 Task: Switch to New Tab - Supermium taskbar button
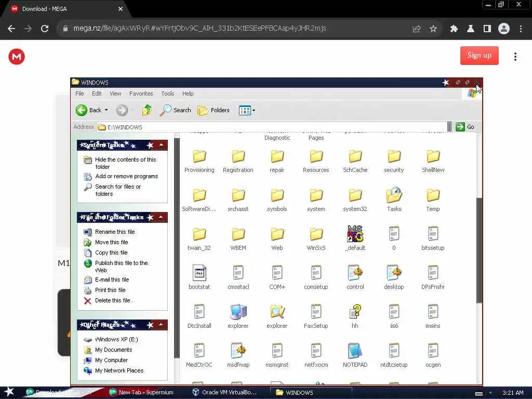tap(142, 392)
